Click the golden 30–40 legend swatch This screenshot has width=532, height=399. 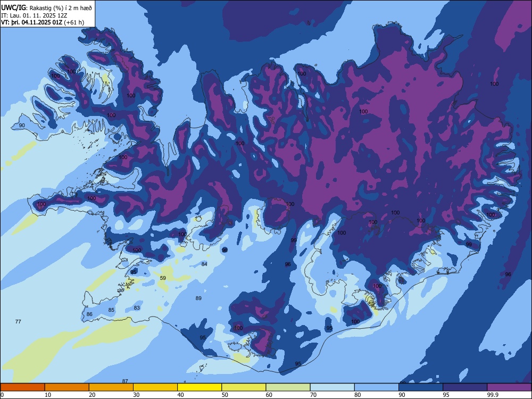click(155, 387)
